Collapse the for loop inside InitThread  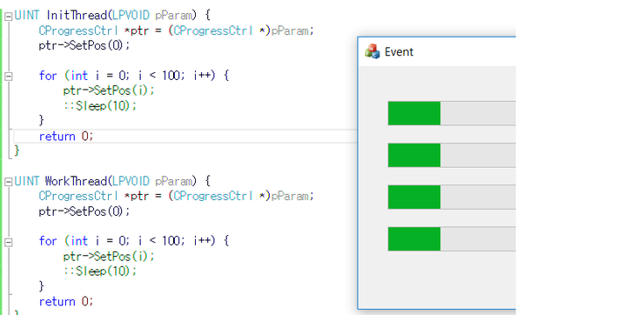(8, 77)
